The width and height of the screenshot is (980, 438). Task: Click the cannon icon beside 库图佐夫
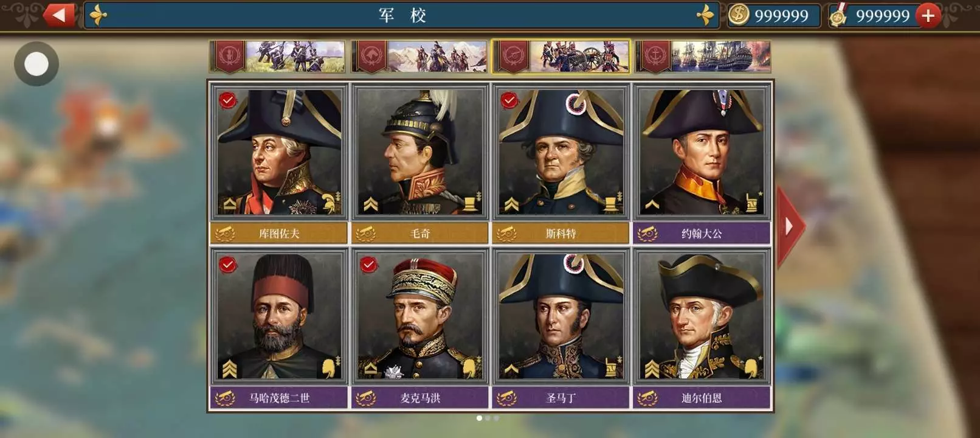coord(224,234)
